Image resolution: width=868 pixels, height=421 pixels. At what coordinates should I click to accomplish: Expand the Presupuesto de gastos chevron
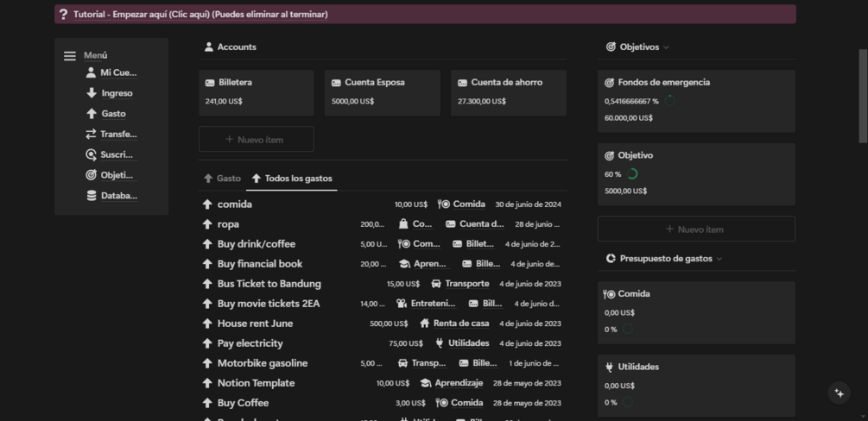coord(719,259)
